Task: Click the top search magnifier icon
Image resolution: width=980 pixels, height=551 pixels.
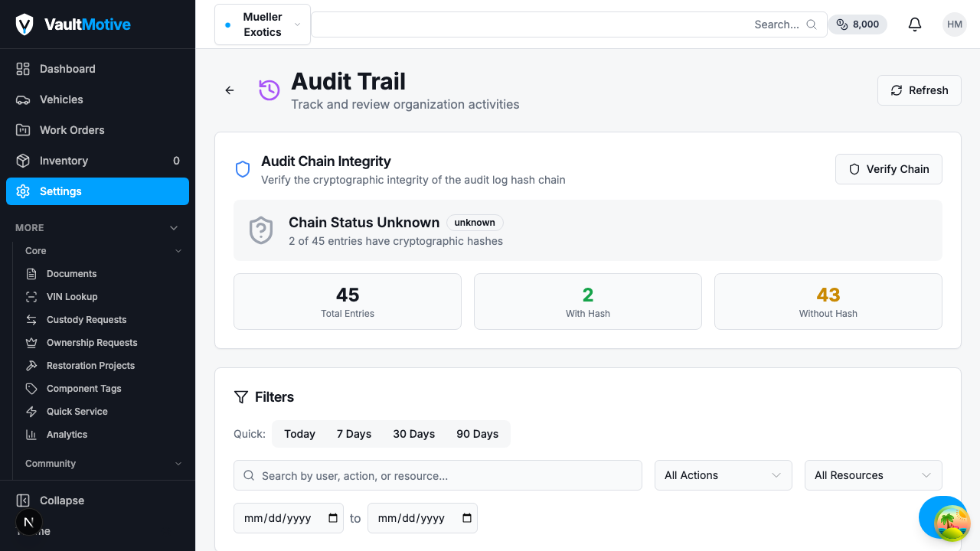Action: point(812,24)
